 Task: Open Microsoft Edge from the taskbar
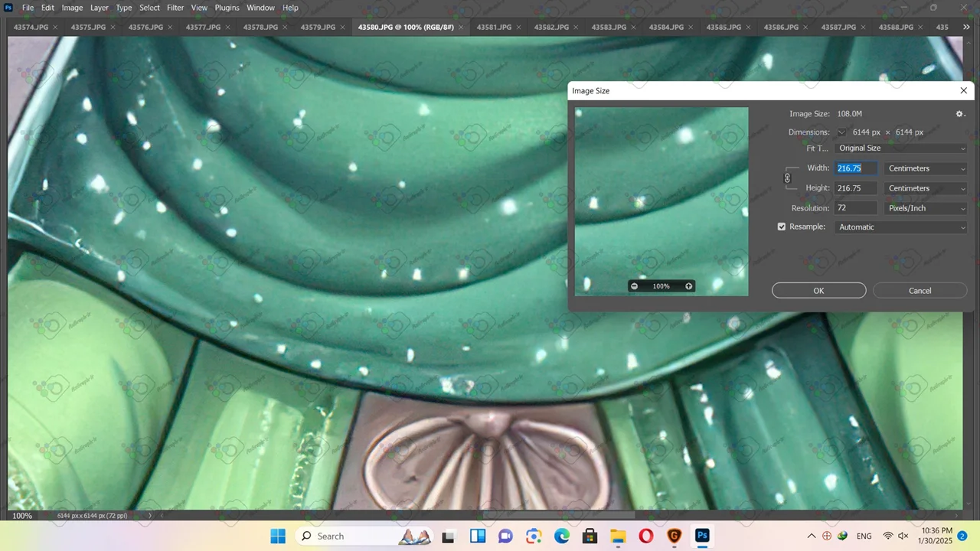562,536
